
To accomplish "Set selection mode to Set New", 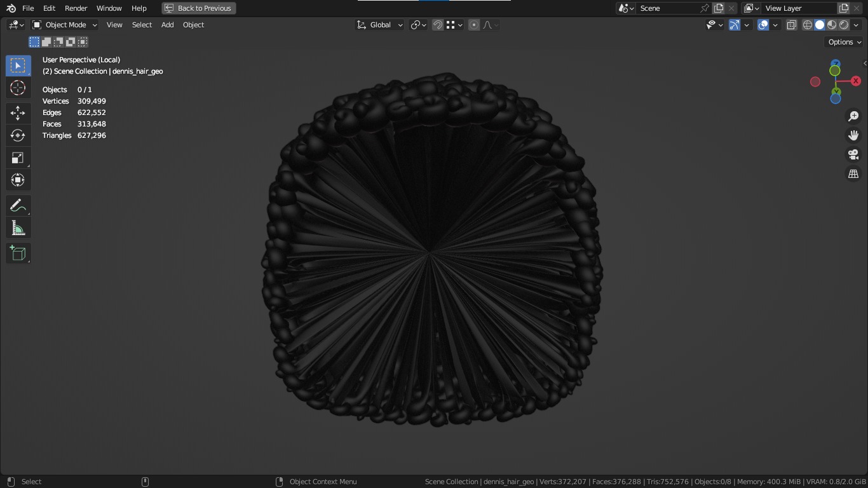I will click(x=34, y=42).
